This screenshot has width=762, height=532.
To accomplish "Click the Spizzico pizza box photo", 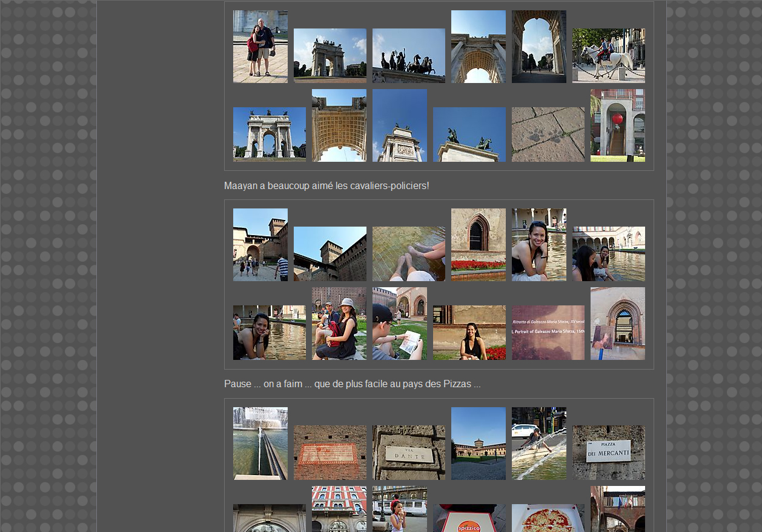I will pos(469,518).
